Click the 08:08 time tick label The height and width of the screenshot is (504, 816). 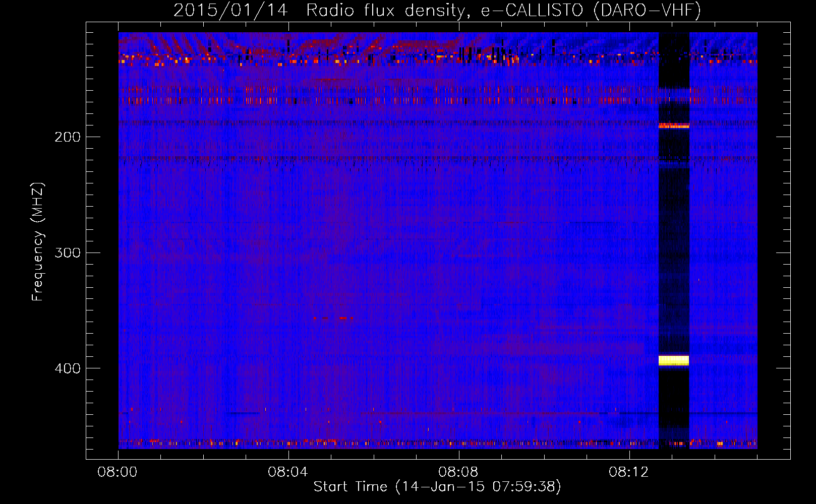(x=458, y=472)
